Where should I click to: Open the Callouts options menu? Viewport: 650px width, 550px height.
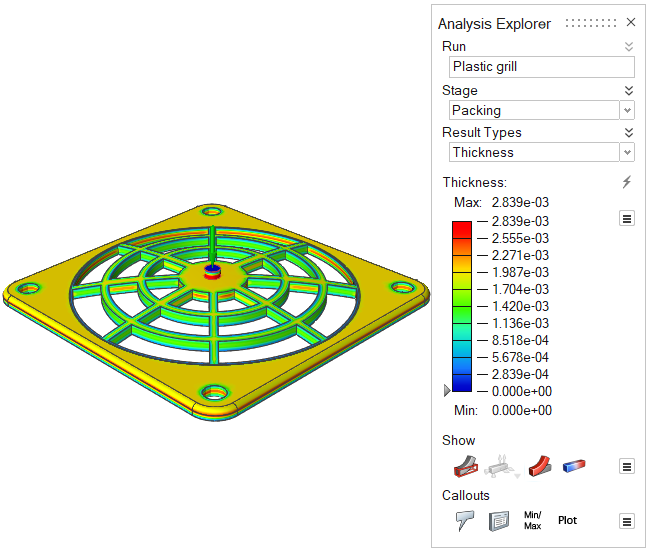pos(627,520)
